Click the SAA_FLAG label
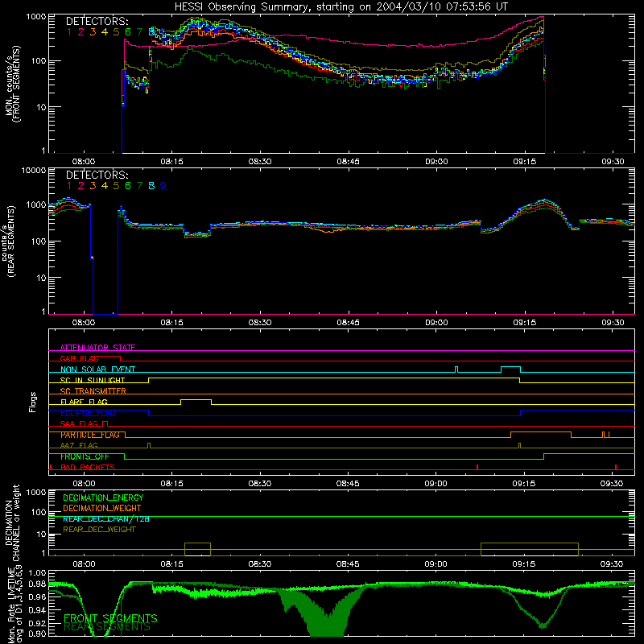 (x=79, y=423)
